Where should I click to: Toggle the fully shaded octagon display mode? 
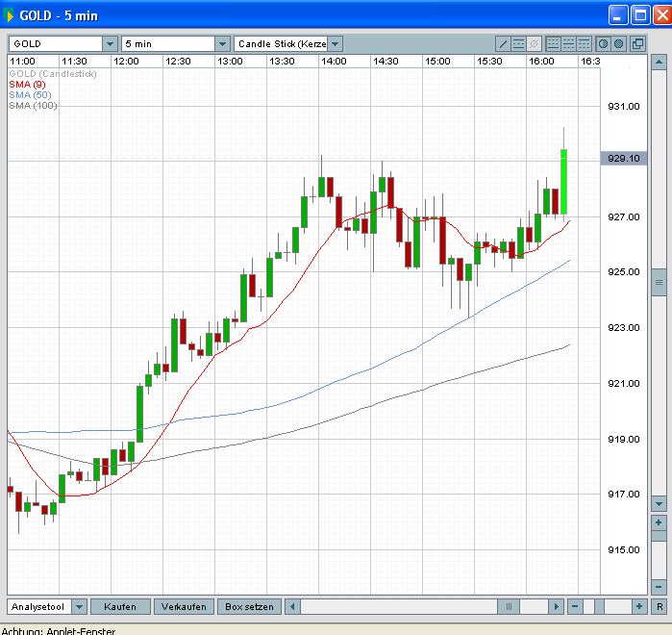(618, 43)
